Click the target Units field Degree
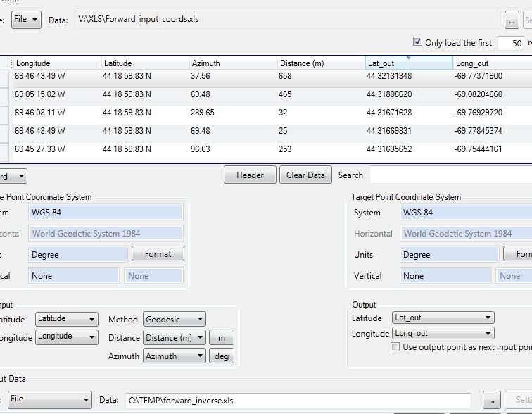This screenshot has height=414, width=532. 449,254
